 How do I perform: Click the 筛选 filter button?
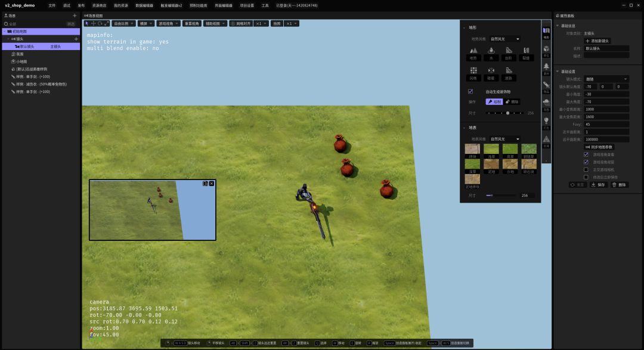(x=71, y=24)
